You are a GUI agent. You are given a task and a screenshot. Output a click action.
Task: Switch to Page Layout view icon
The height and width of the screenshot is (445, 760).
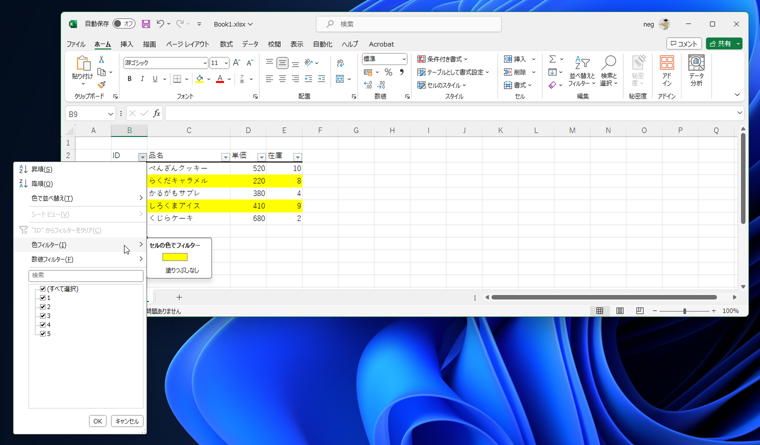click(620, 311)
